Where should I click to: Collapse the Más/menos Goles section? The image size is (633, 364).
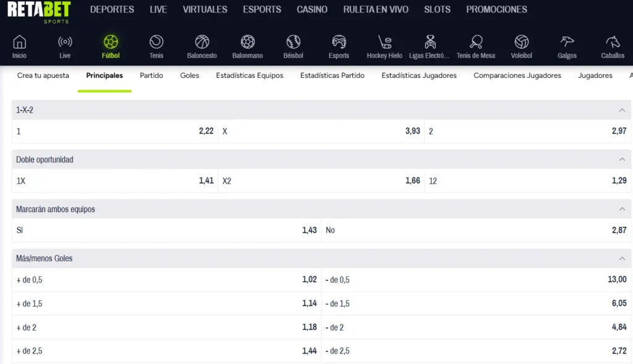[622, 258]
